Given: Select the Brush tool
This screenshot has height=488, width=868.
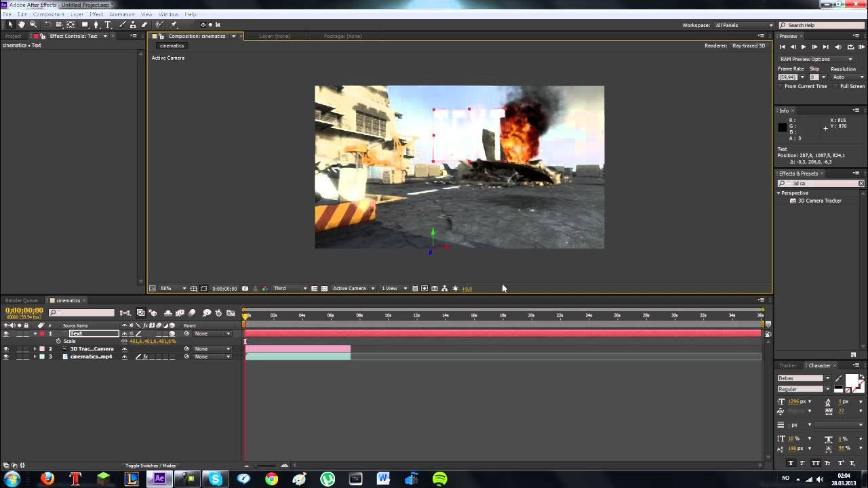Looking at the screenshot, I should [x=122, y=24].
